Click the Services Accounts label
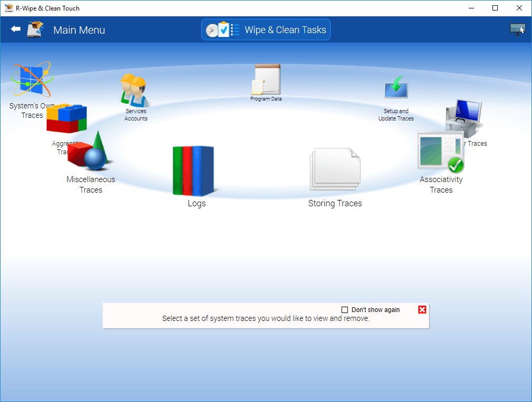Image resolution: width=532 pixels, height=402 pixels. pyautogui.click(x=136, y=115)
